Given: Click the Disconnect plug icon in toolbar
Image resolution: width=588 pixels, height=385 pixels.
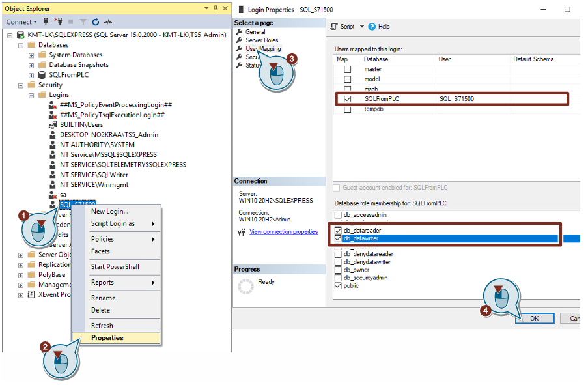Looking at the screenshot, I should (59, 22).
